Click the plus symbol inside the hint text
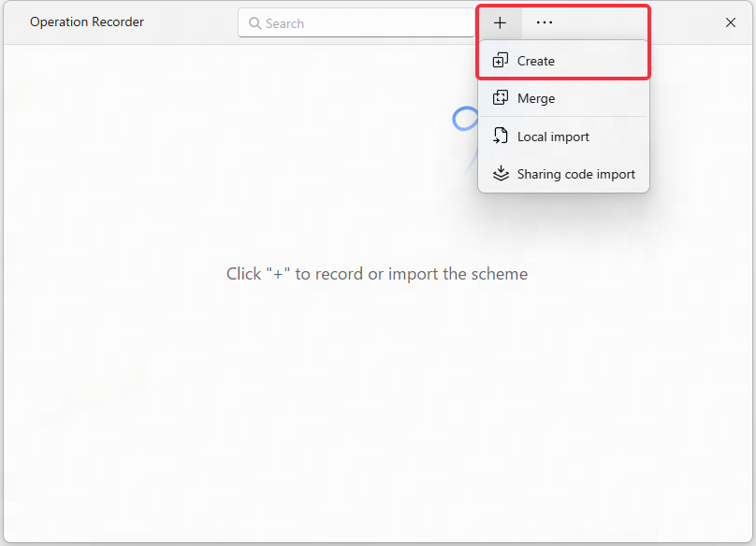The image size is (756, 546). (278, 274)
